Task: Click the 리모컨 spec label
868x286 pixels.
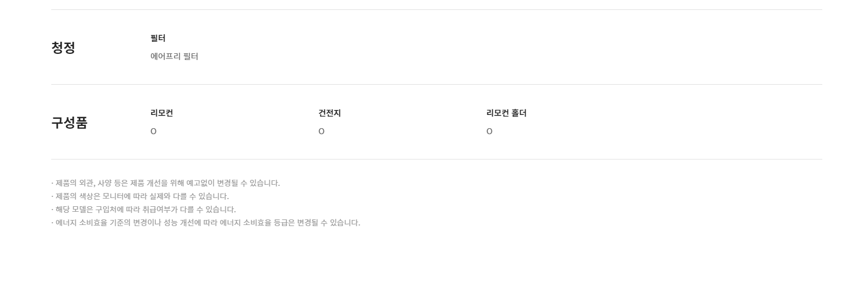Action: coord(162,113)
